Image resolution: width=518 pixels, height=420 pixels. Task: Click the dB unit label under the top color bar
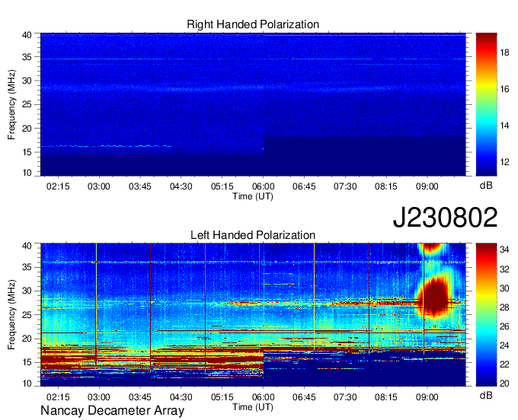coord(486,186)
